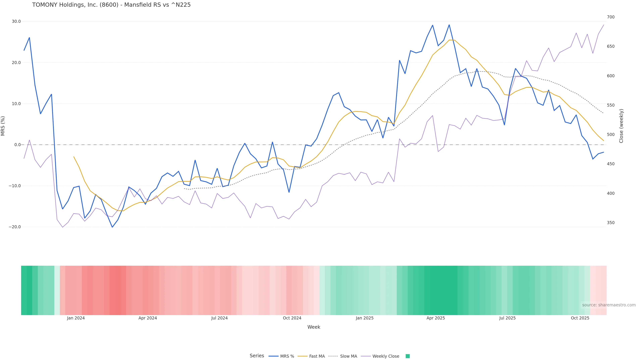Click the chart title TOMONY Holdings
The image size is (644, 362).
111,5
